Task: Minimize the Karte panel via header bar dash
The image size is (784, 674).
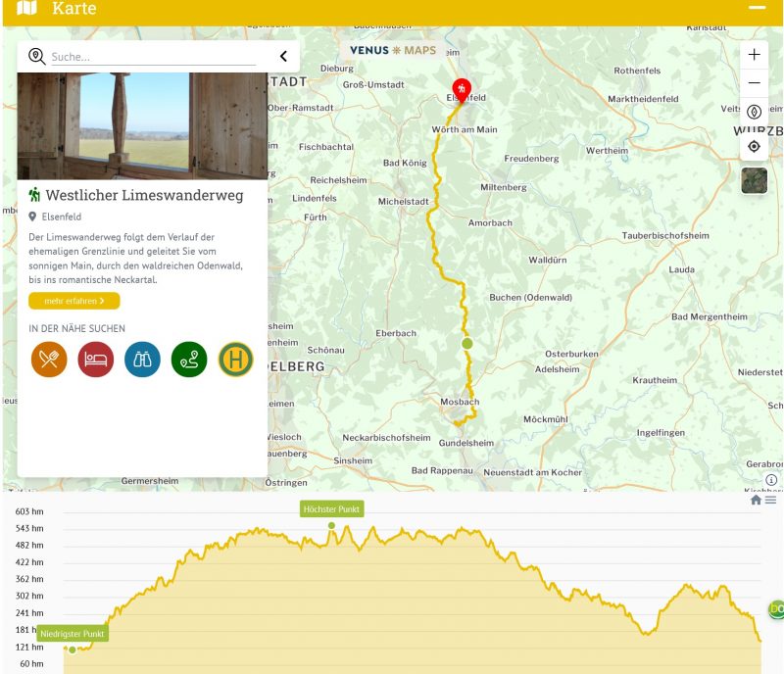Action: pos(756,8)
